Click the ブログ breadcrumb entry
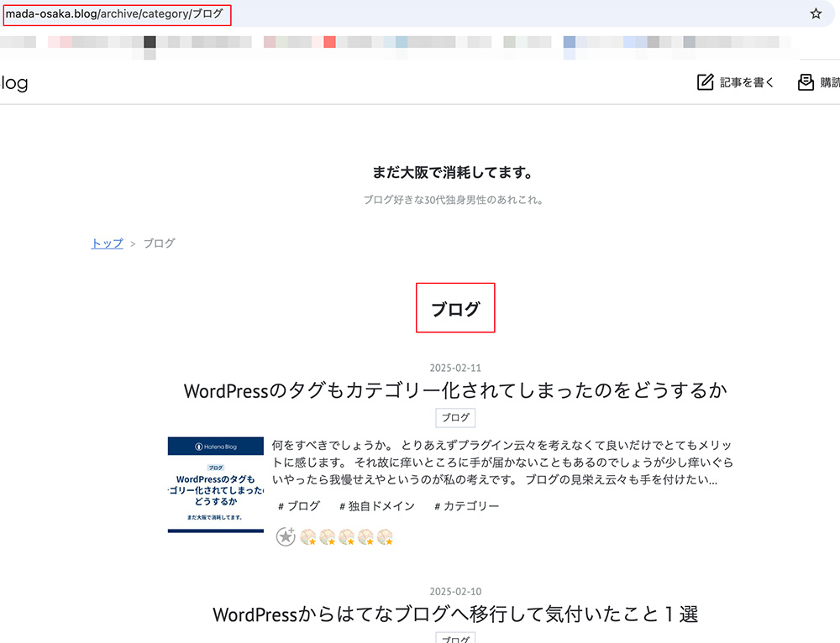The image size is (840, 643). click(x=160, y=243)
